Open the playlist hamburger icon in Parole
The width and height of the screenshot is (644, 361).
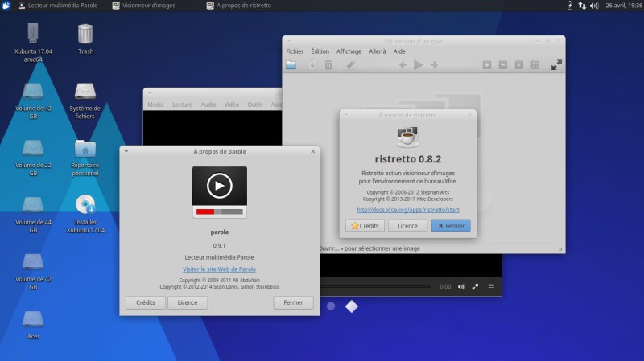coord(491,287)
